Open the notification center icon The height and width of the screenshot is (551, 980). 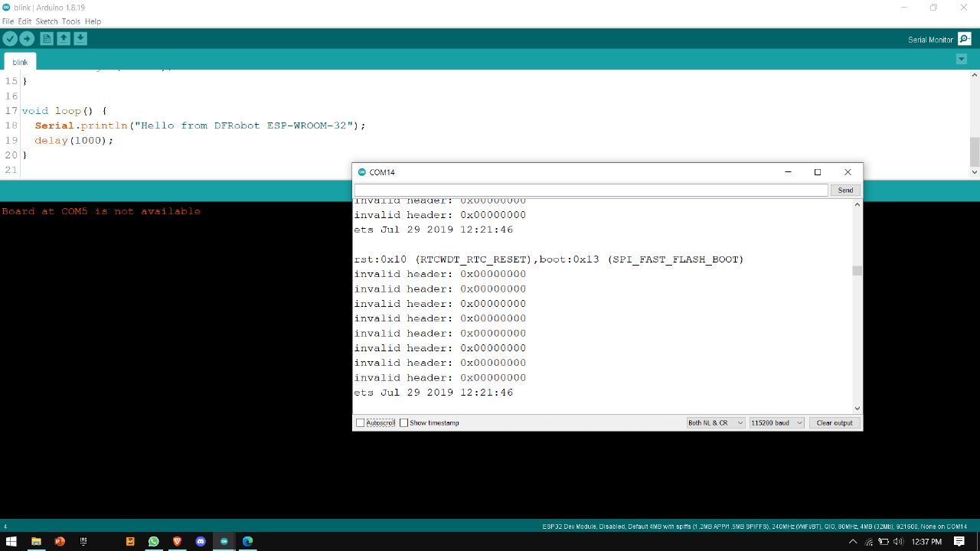click(x=959, y=541)
